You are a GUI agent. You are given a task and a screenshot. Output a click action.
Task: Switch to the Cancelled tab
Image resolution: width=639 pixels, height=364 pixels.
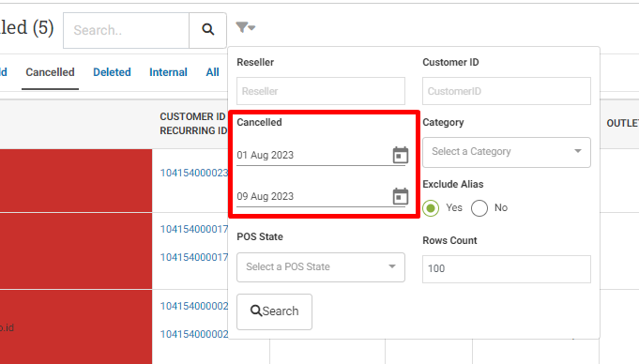(50, 72)
